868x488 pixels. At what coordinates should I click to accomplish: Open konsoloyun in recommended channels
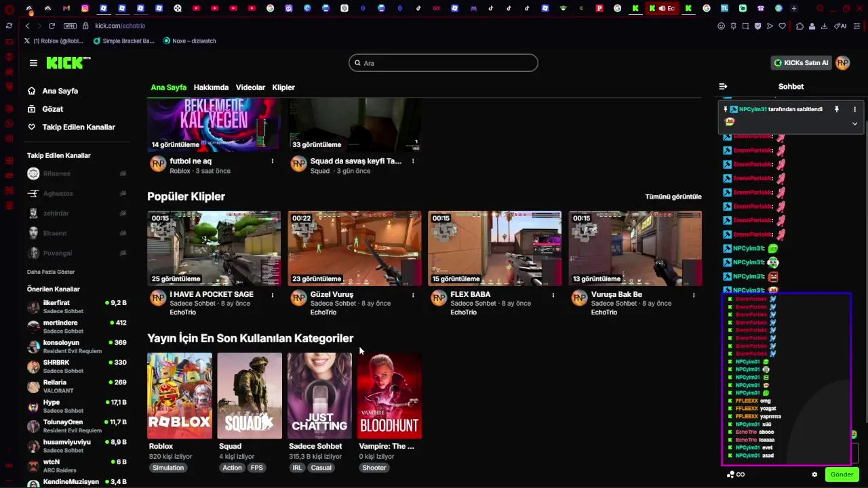[77, 346]
